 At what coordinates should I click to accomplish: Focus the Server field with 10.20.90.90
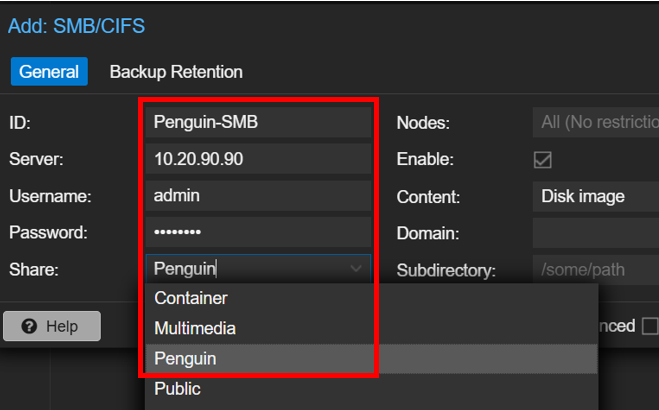click(x=257, y=160)
